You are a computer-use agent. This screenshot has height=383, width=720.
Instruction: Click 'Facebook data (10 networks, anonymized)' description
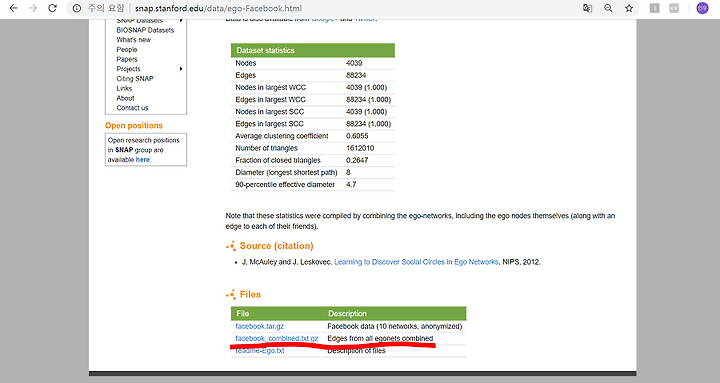pyautogui.click(x=394, y=326)
